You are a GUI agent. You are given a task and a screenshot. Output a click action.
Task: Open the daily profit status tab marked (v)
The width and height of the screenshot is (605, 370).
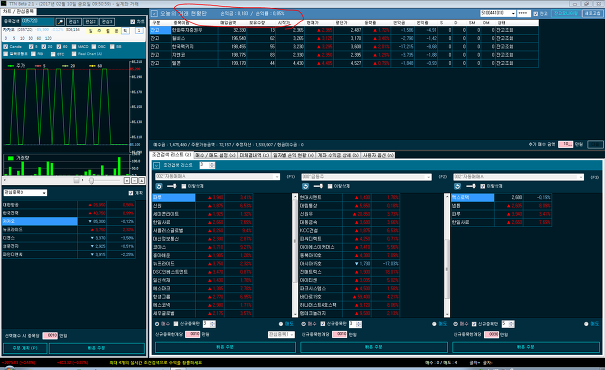coord(293,155)
